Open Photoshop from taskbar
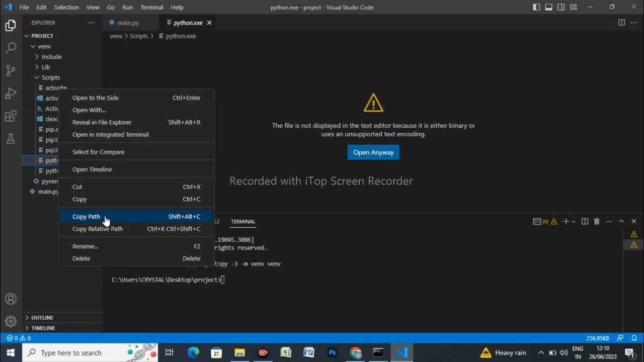Image resolution: width=644 pixels, height=362 pixels. point(333,352)
